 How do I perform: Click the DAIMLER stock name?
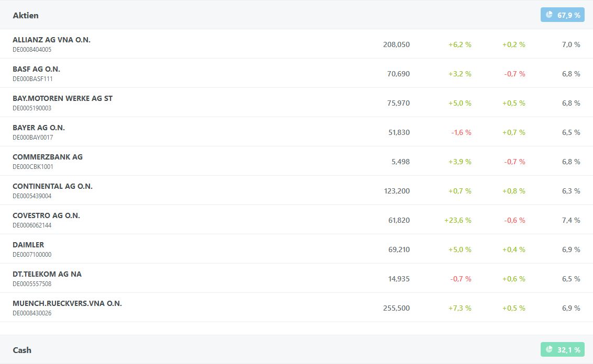click(28, 245)
